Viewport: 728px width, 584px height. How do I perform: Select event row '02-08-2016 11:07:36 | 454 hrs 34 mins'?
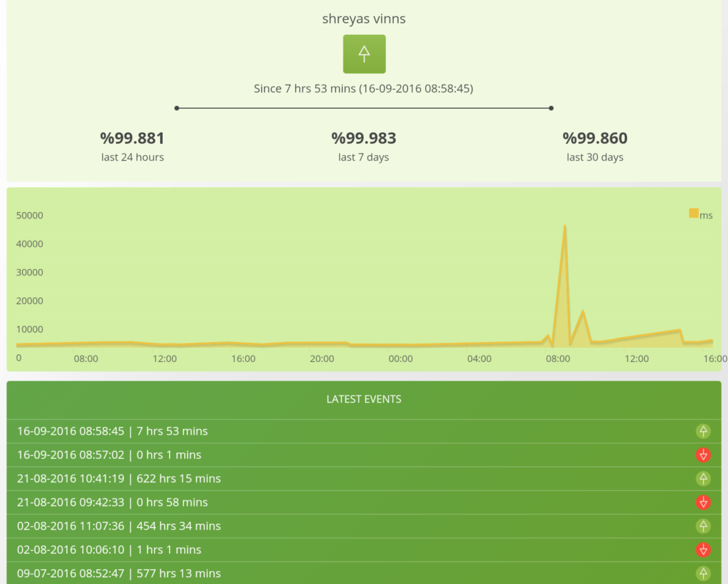click(x=364, y=526)
